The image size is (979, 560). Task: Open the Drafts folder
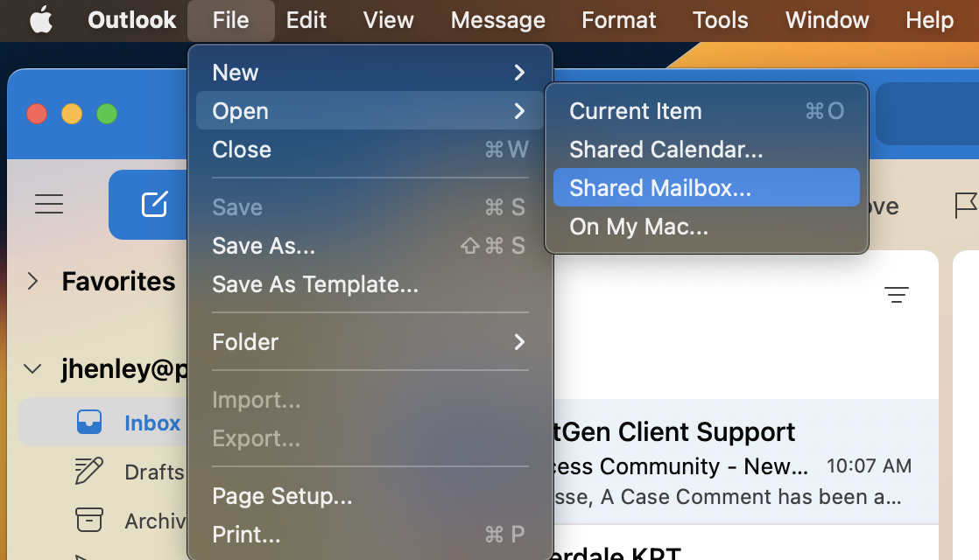(103, 472)
